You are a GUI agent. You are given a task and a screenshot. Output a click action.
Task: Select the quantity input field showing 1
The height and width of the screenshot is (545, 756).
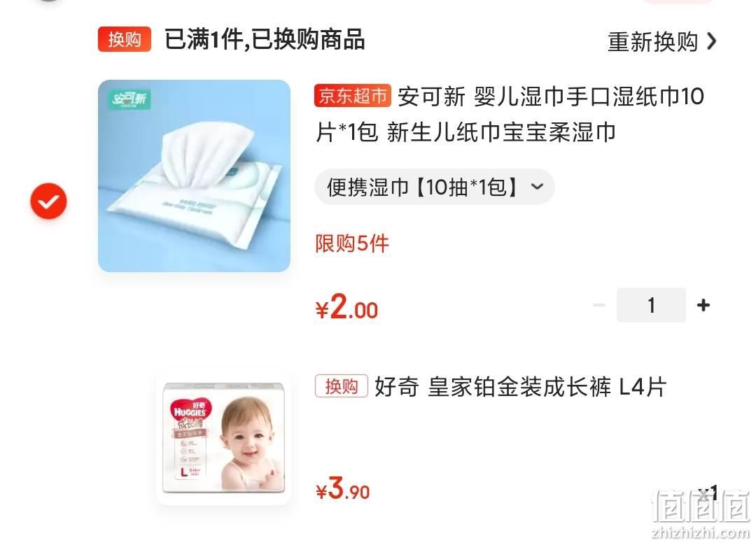[x=651, y=305]
